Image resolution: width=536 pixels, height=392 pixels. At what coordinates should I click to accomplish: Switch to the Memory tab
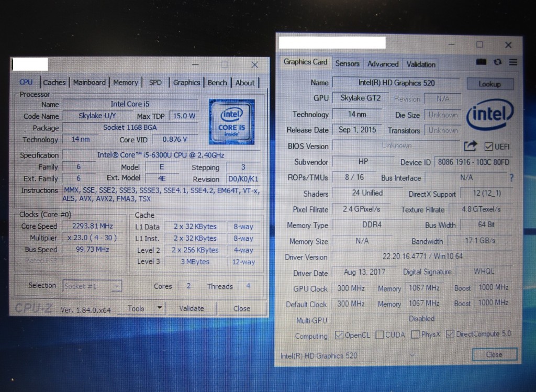(126, 82)
